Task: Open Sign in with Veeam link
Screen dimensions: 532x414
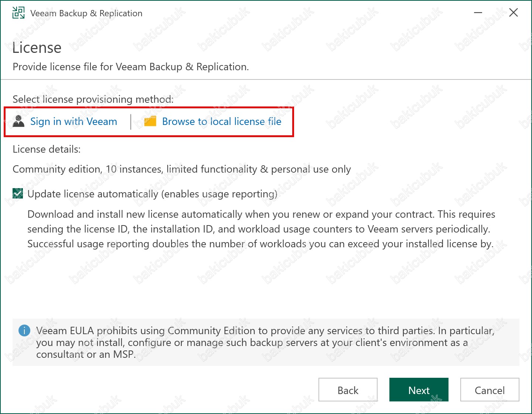Action: 74,122
